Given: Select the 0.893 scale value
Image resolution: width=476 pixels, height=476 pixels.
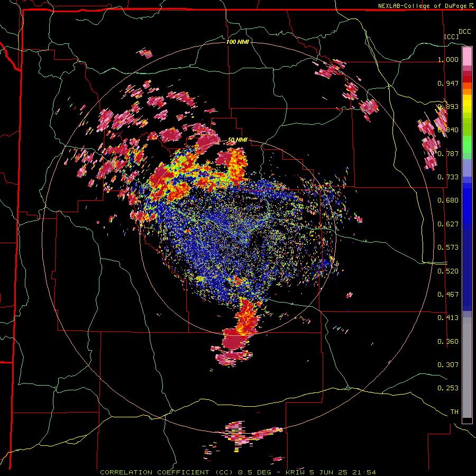Looking at the screenshot, I should click(x=448, y=106).
